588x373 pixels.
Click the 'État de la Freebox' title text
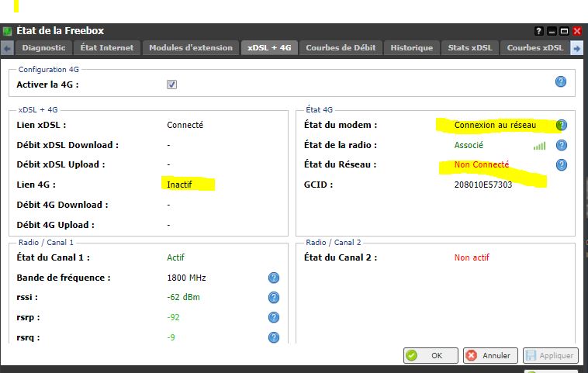60,31
